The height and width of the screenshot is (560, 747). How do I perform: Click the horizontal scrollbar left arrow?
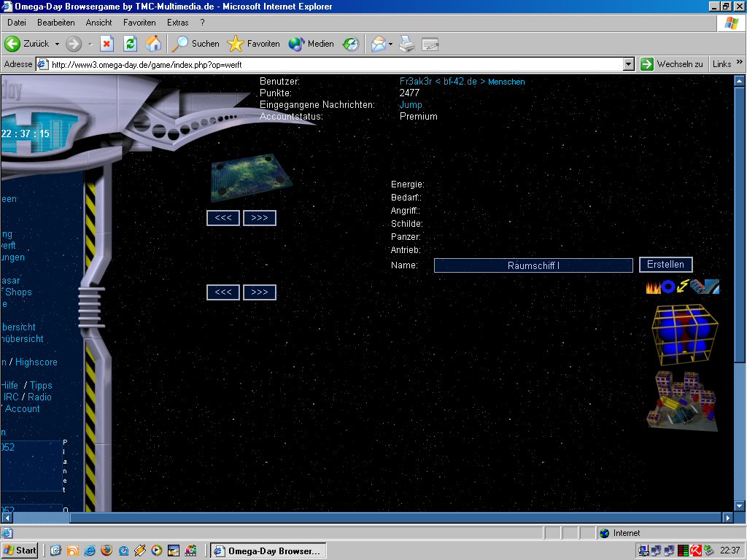(7, 517)
